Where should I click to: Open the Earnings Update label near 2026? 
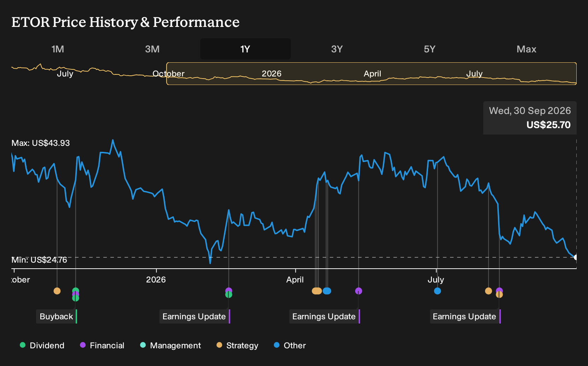coord(195,316)
